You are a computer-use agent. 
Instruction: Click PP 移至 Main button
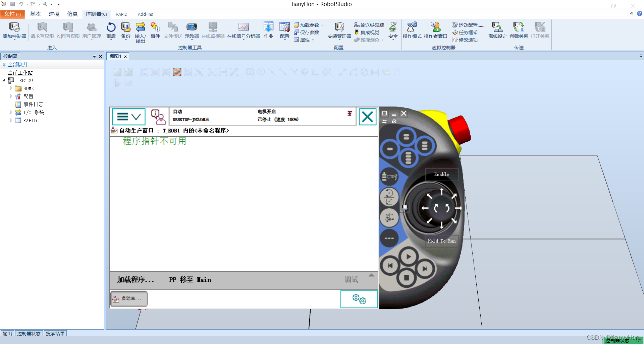pyautogui.click(x=190, y=280)
